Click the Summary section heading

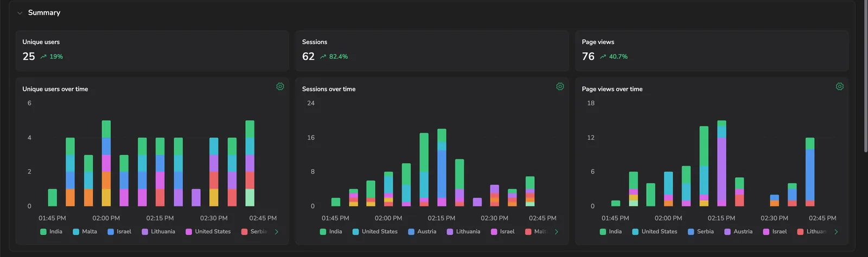(44, 12)
